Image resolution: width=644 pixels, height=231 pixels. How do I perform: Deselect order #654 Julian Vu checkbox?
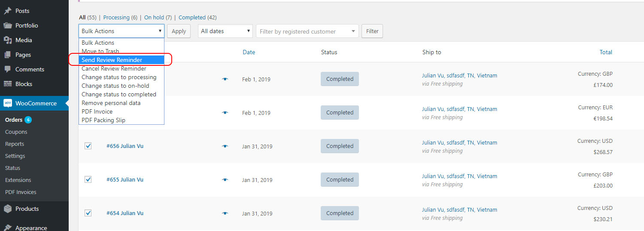(88, 213)
